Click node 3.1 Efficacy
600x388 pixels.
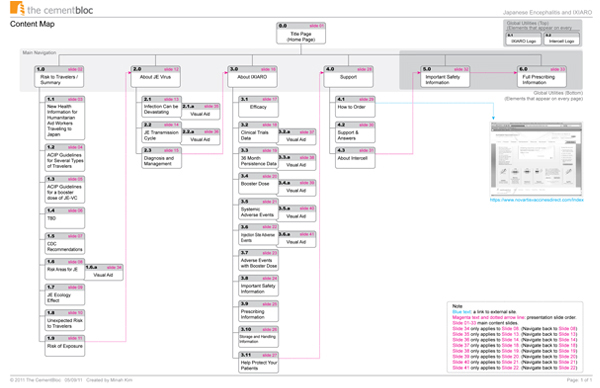click(x=258, y=107)
